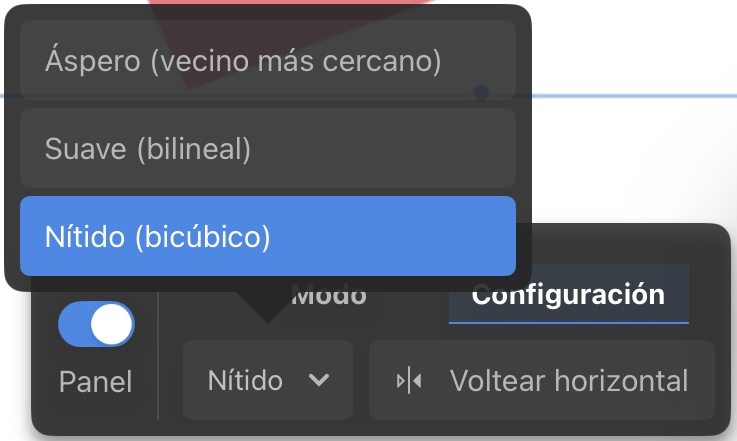
Task: Click the Nítido text in the selector
Action: (245, 380)
